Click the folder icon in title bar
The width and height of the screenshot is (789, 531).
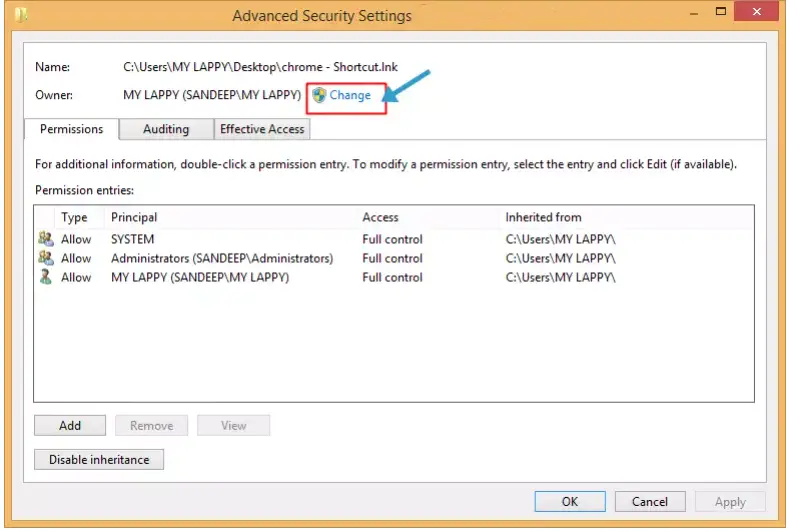21,15
